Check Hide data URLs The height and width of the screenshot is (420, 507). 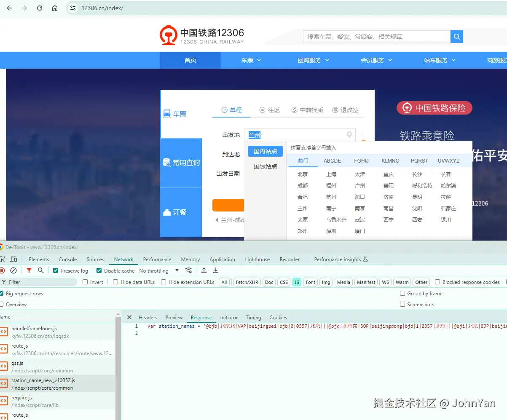tap(115, 282)
